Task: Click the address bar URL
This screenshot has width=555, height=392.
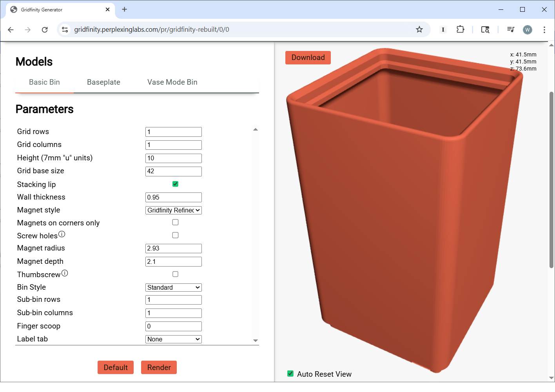Action: pyautogui.click(x=152, y=29)
